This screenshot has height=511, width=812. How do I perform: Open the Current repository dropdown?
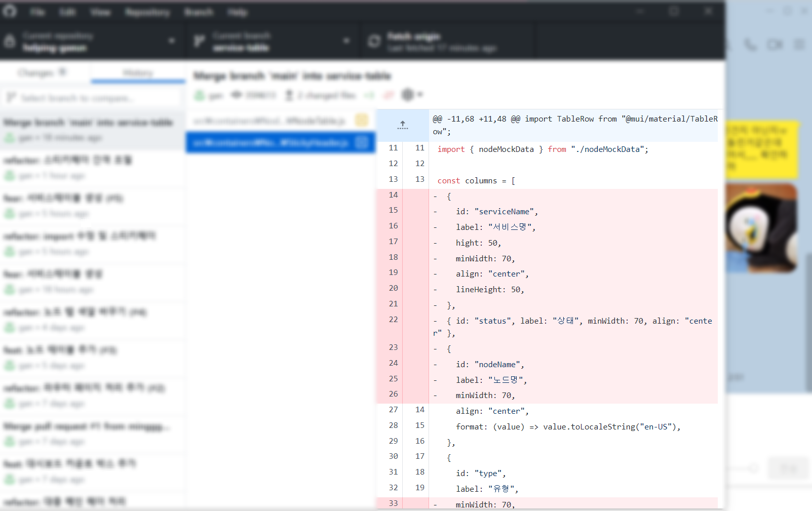coord(92,42)
